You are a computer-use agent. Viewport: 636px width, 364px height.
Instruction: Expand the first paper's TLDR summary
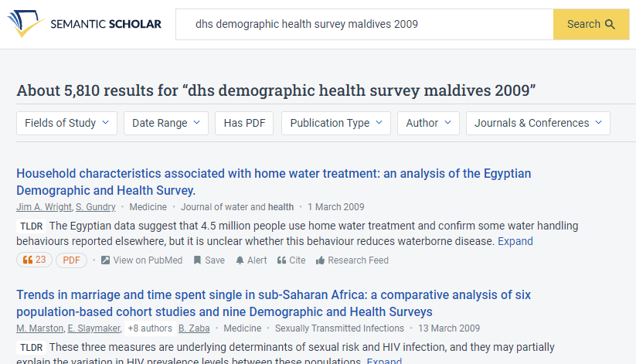point(515,241)
